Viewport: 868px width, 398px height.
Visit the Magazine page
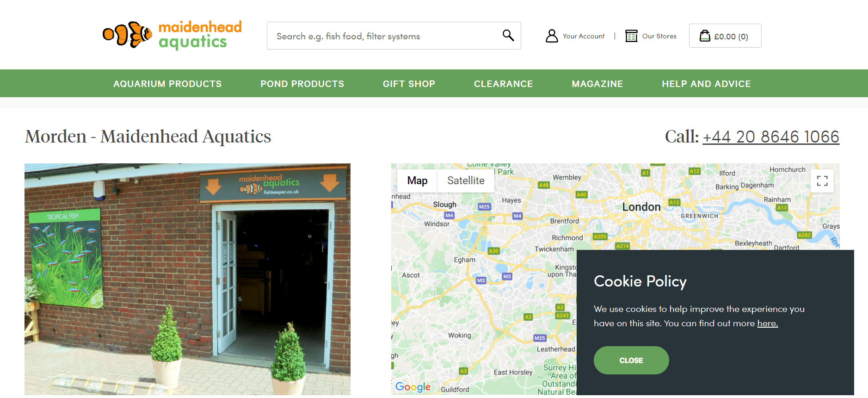click(x=597, y=84)
